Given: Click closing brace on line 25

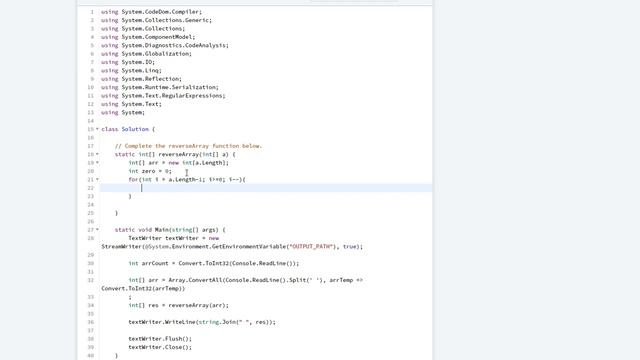Looking at the screenshot, I should point(117,213).
